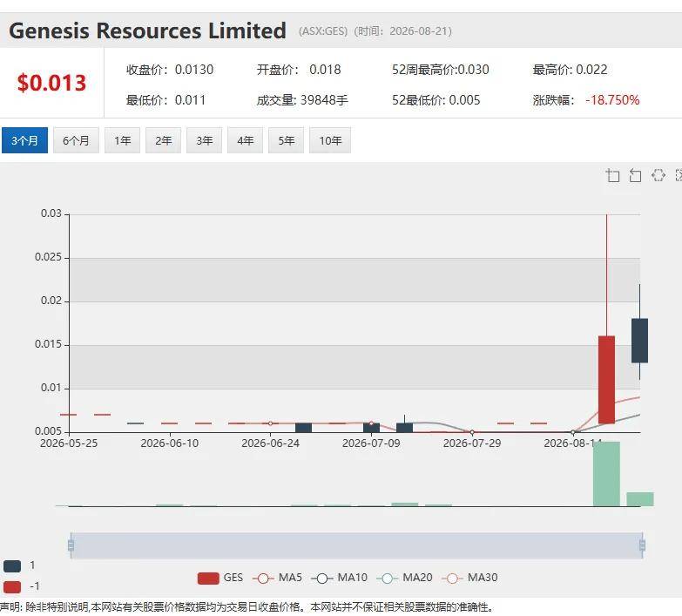Click the 2026-05-25 axis date label

(x=69, y=443)
